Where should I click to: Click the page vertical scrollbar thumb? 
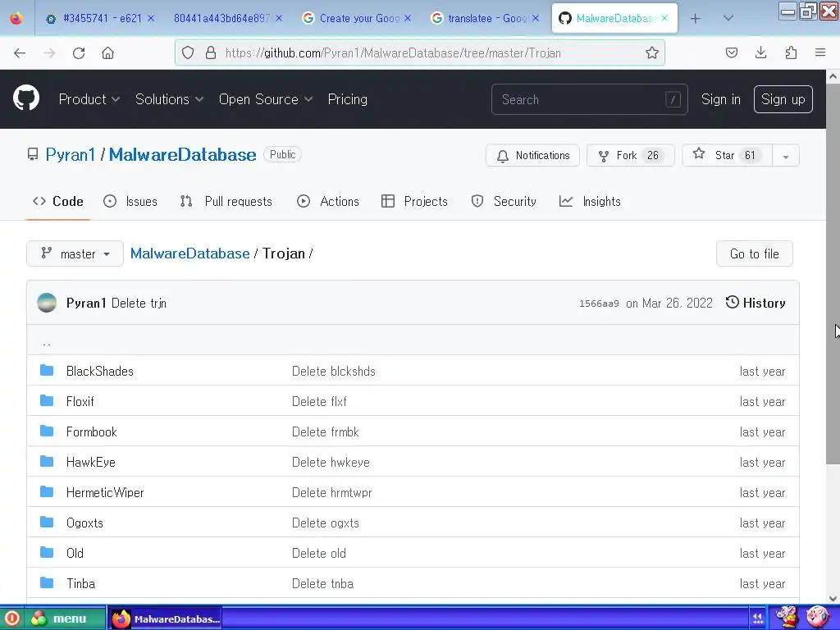pos(833,273)
